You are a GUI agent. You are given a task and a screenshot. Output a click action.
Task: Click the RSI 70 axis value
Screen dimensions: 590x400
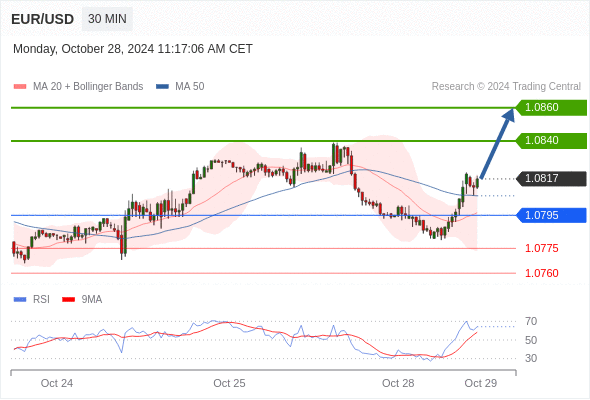(x=531, y=321)
